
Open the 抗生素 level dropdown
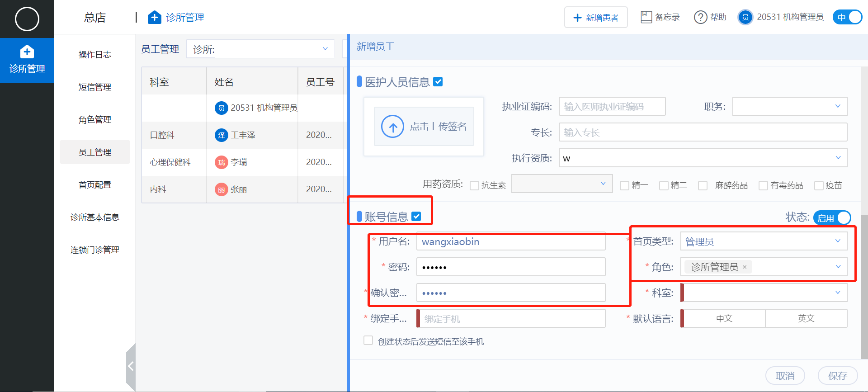[x=562, y=184]
